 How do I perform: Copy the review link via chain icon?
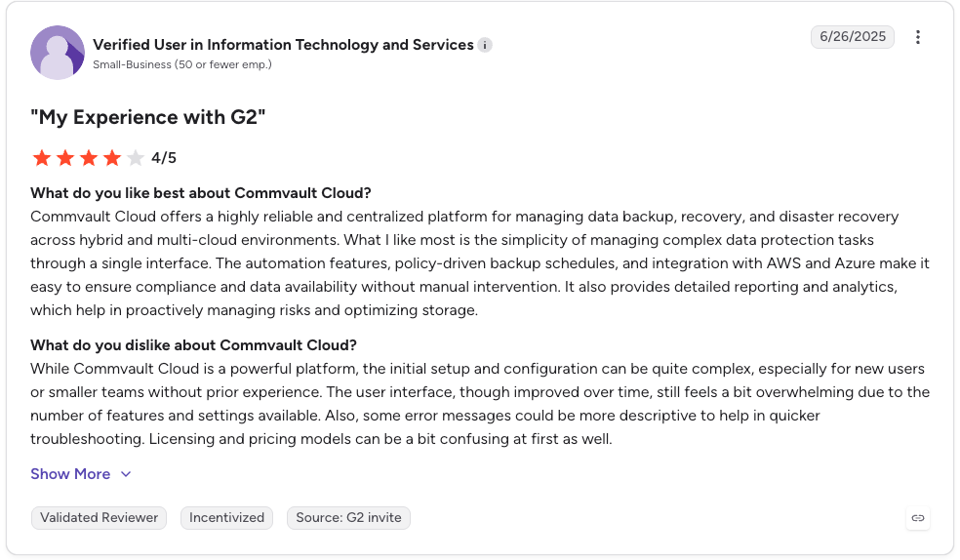(917, 518)
